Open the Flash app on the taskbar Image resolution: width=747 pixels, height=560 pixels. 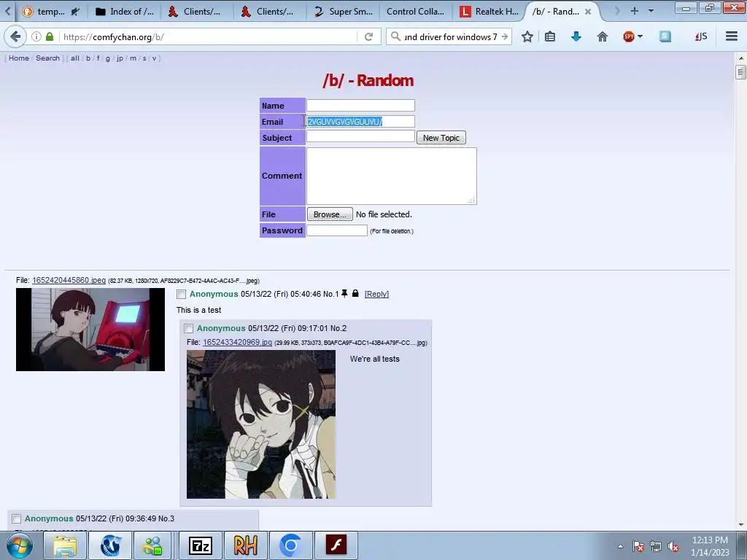(x=336, y=545)
